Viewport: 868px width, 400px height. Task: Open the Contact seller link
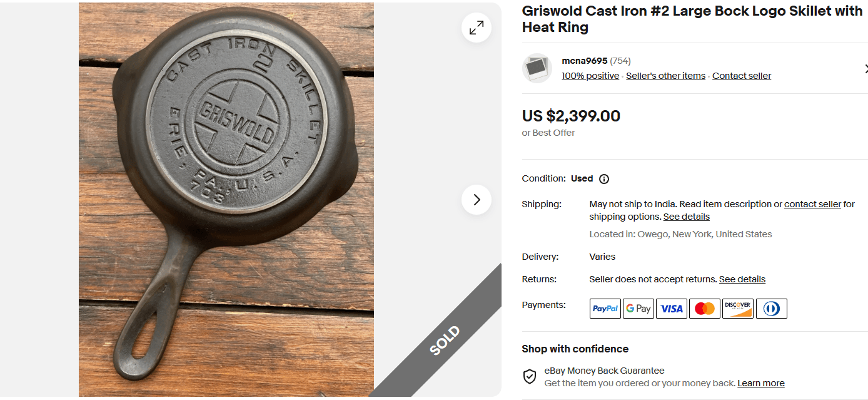[741, 75]
